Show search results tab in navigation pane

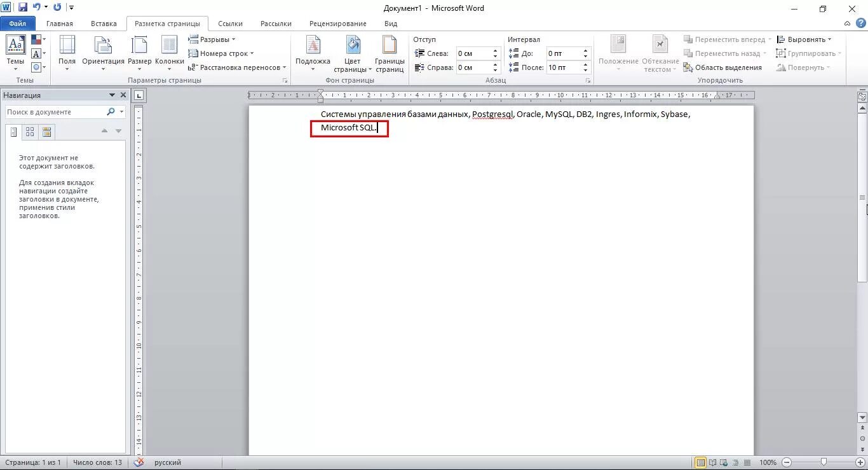pyautogui.click(x=46, y=132)
